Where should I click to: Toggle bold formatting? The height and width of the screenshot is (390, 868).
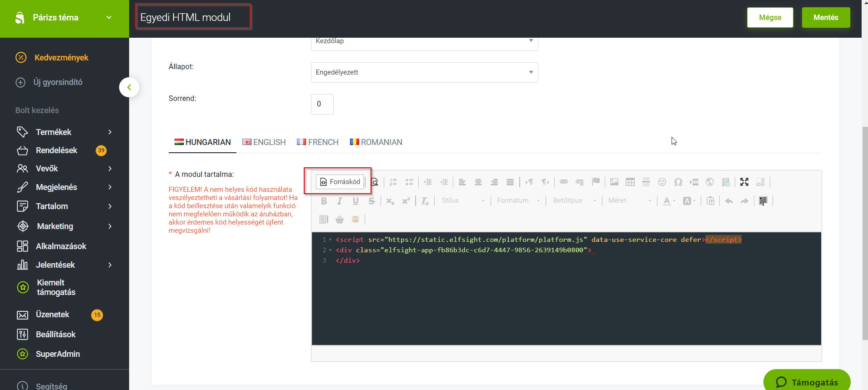[324, 201]
